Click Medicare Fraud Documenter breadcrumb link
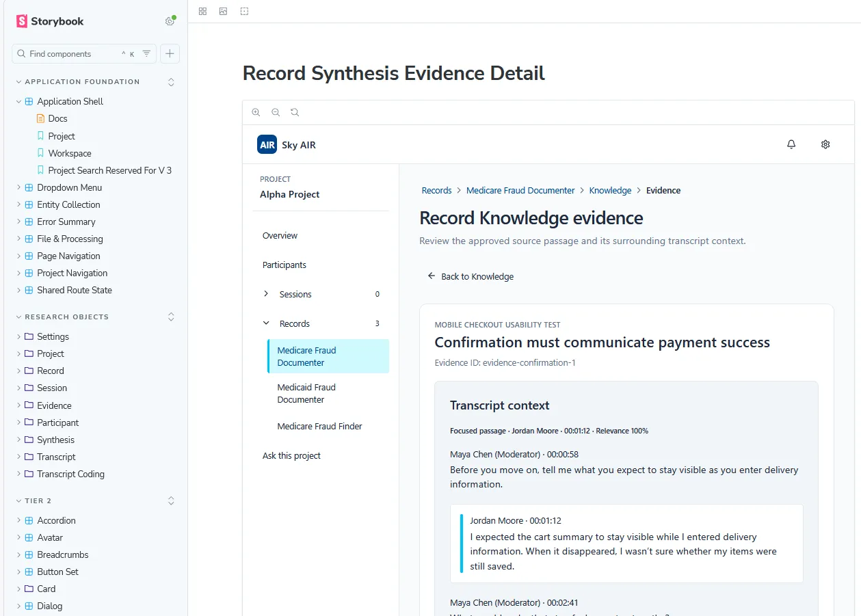The image size is (861, 616). pyautogui.click(x=520, y=190)
